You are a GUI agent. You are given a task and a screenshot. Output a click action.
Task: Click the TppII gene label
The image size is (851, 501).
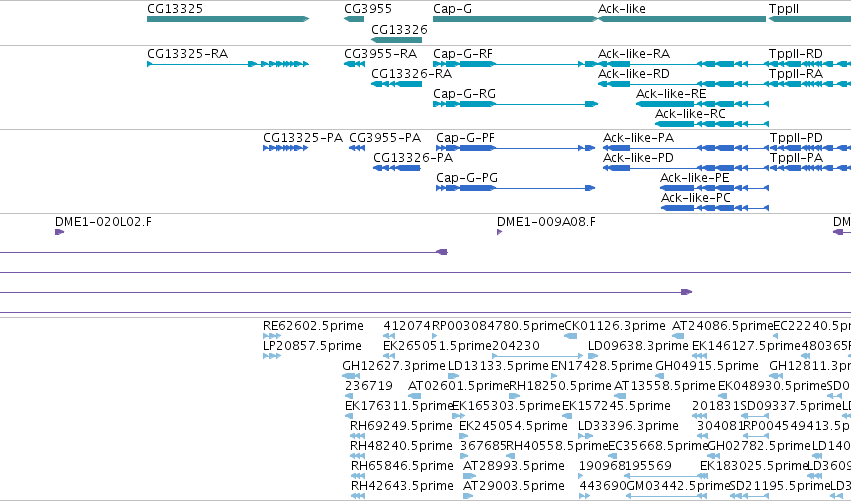click(784, 9)
